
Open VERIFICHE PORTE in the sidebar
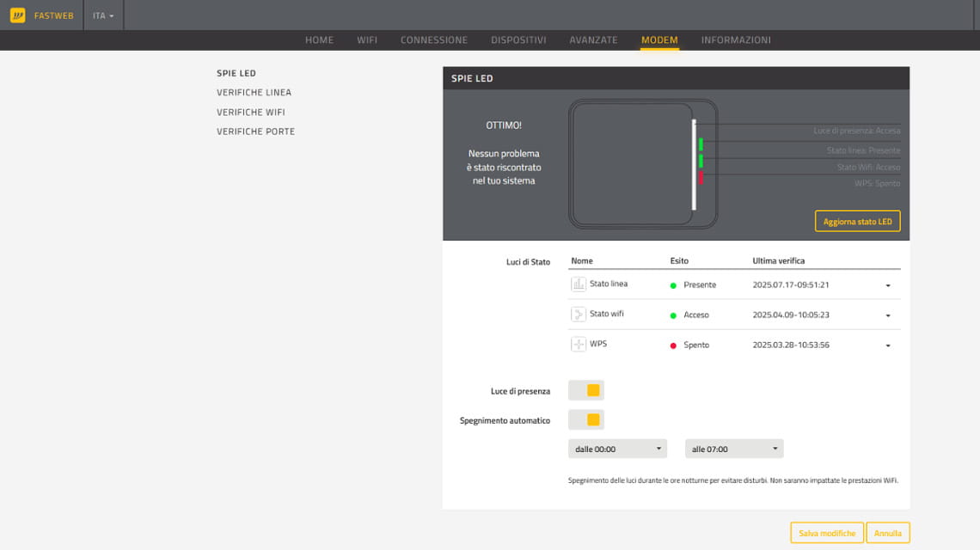(255, 131)
